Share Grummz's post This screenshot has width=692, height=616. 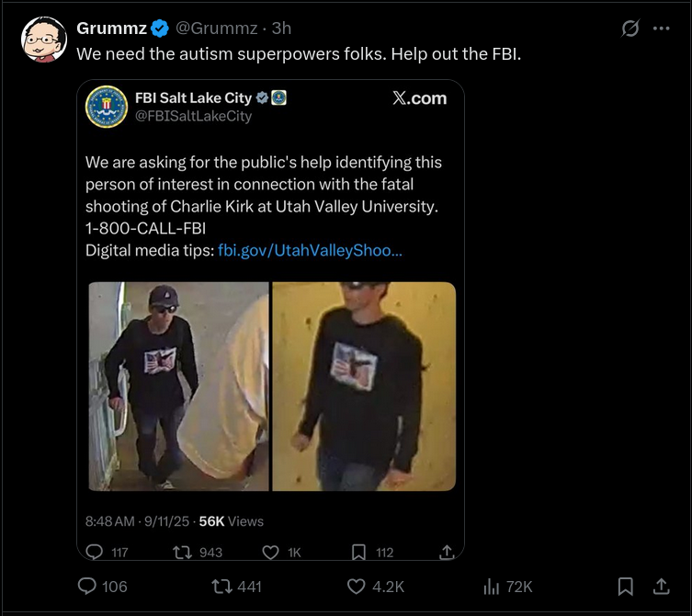(x=661, y=586)
